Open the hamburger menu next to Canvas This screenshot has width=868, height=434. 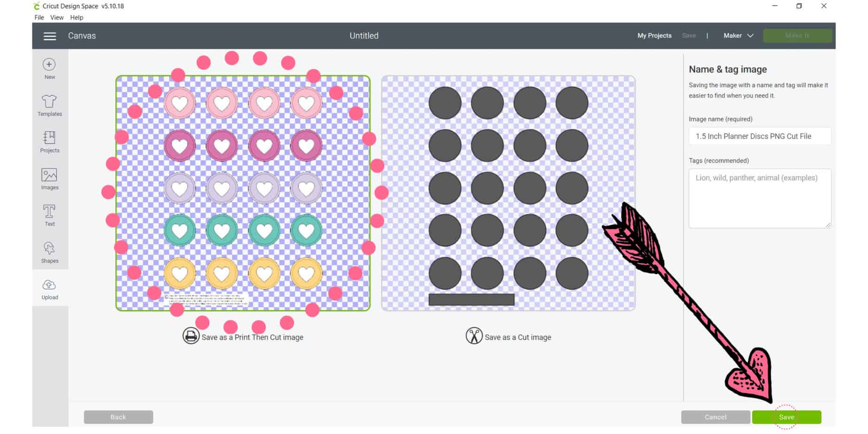50,36
